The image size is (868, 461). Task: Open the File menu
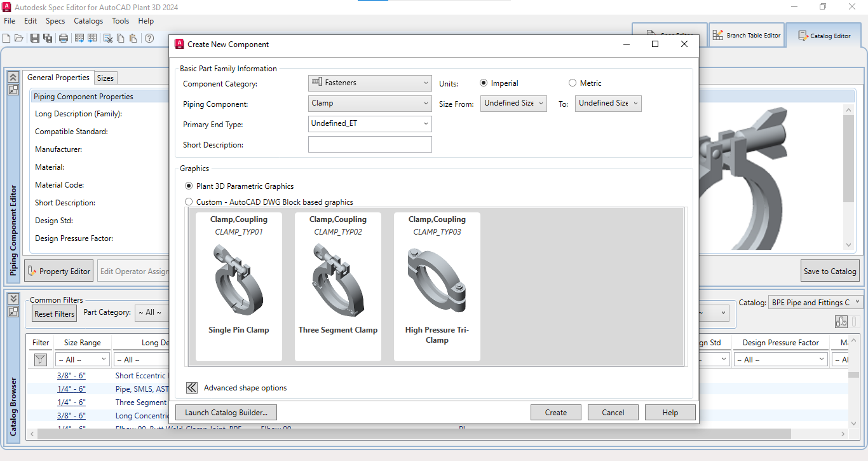(x=10, y=21)
